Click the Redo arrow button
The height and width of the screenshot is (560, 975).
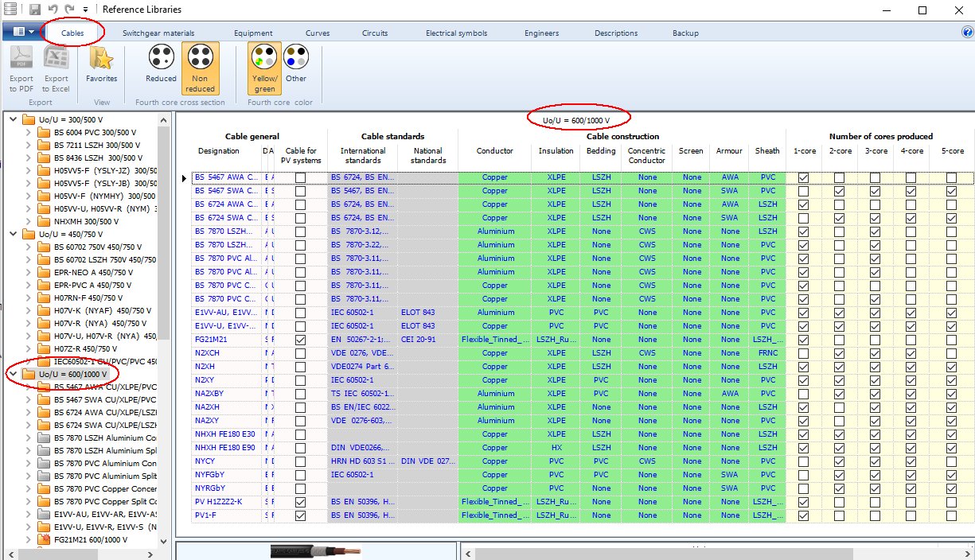(69, 8)
